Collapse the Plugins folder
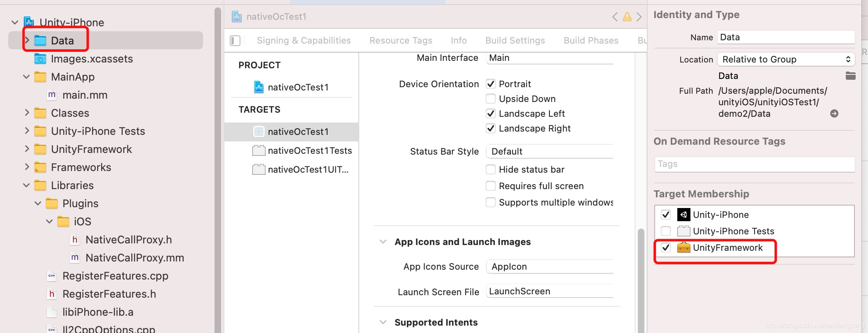Screen dimensions: 868x333 38,203
